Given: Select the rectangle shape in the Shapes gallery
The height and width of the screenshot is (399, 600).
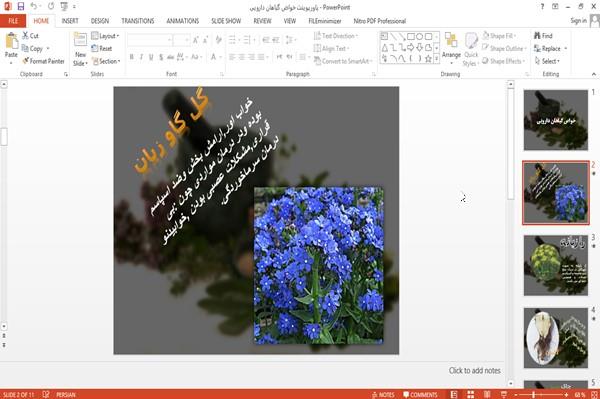Looking at the screenshot, I should coord(411,36).
